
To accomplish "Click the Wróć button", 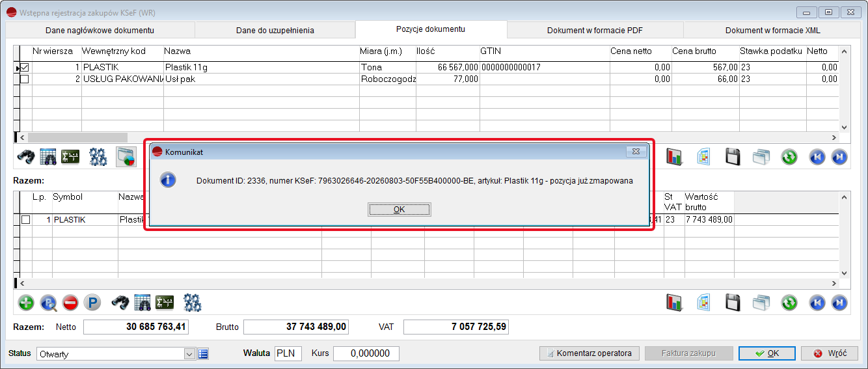I will (831, 353).
